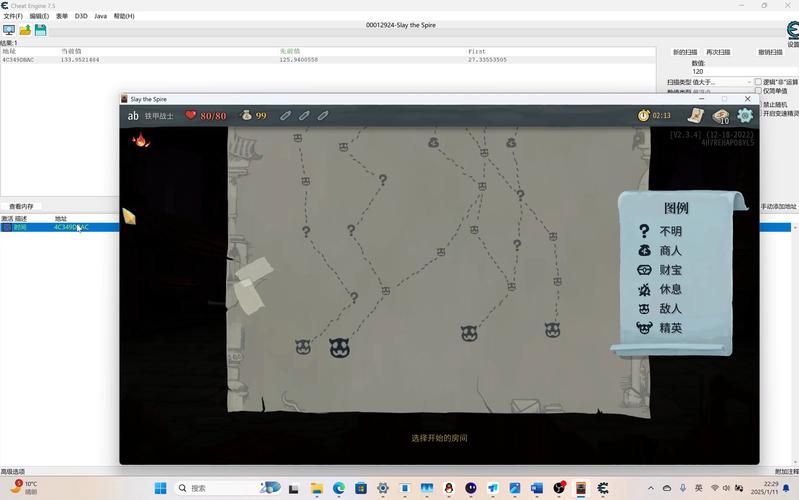799x500 pixels.
Task: Click the game settings gear icon
Action: click(x=744, y=115)
